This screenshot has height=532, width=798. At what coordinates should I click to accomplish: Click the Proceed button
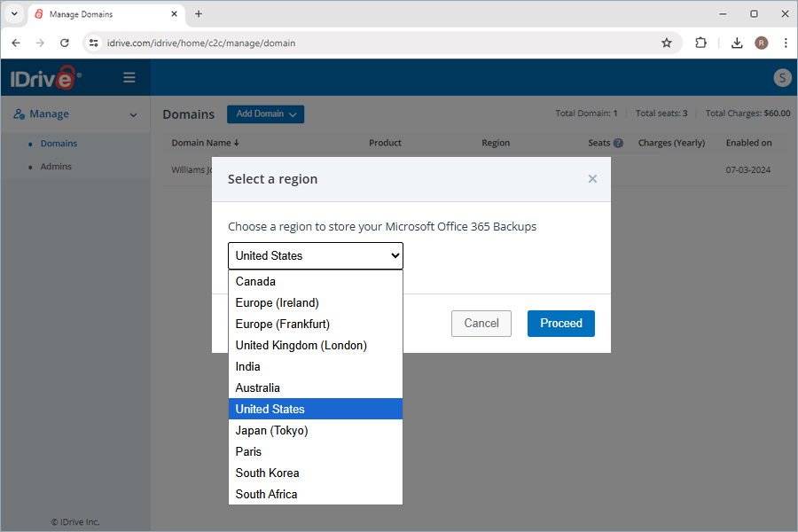click(x=561, y=324)
